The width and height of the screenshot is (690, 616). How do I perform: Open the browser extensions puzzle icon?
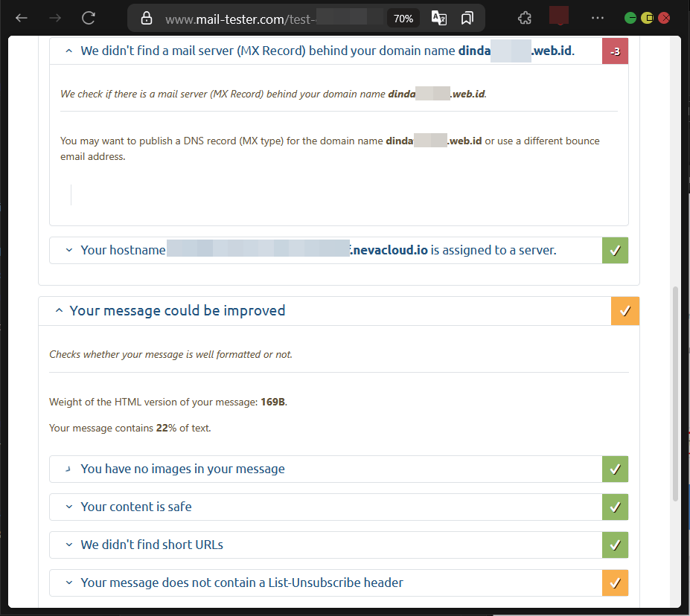525,18
